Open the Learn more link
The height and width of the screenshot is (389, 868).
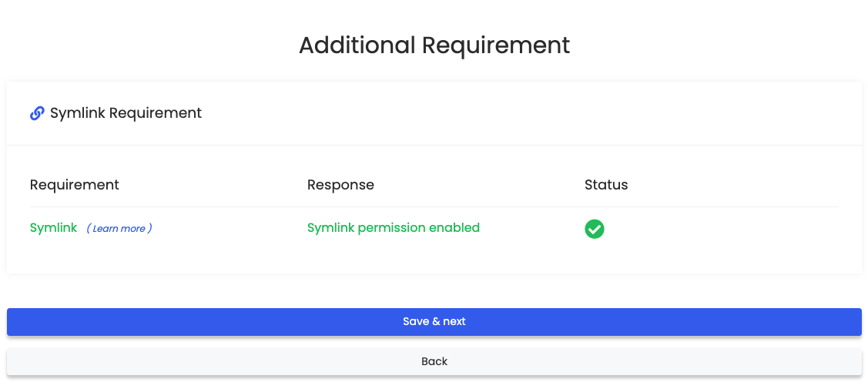tap(119, 229)
